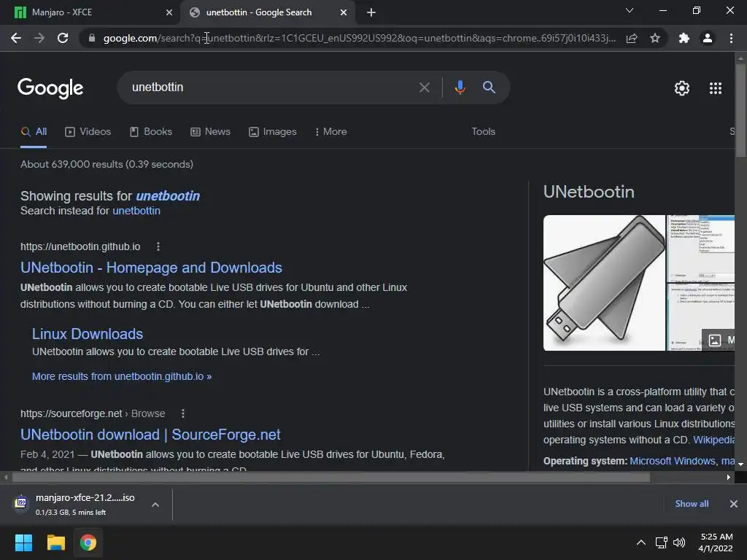Start voice search with microphone icon
747x560 pixels.
[x=460, y=87]
